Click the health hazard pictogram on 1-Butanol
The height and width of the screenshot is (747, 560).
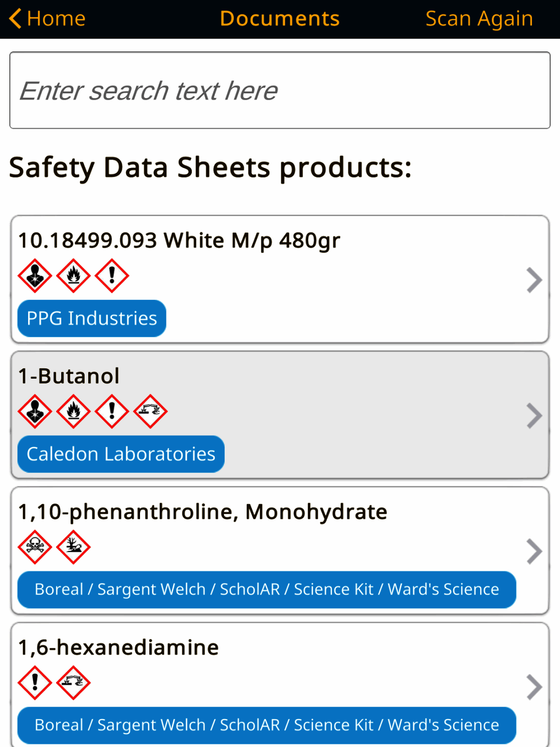click(x=35, y=412)
